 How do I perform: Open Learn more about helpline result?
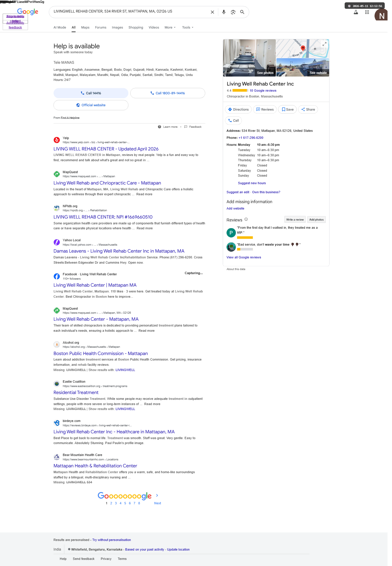(x=170, y=127)
